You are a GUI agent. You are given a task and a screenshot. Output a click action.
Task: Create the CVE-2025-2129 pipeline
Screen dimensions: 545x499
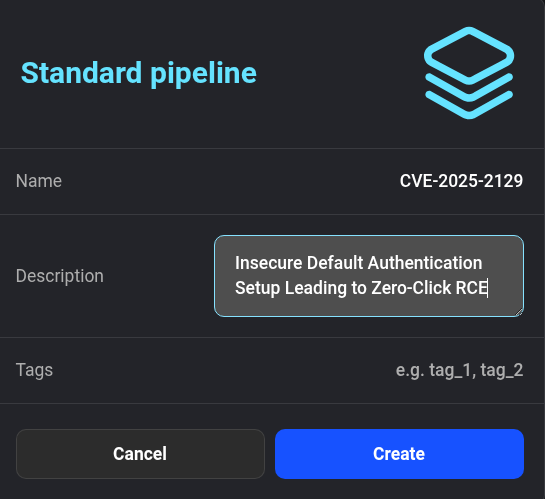click(x=399, y=454)
